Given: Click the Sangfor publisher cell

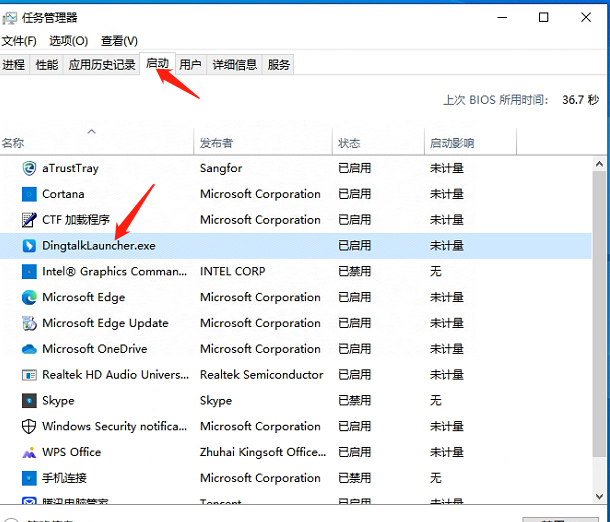Looking at the screenshot, I should point(221,168).
